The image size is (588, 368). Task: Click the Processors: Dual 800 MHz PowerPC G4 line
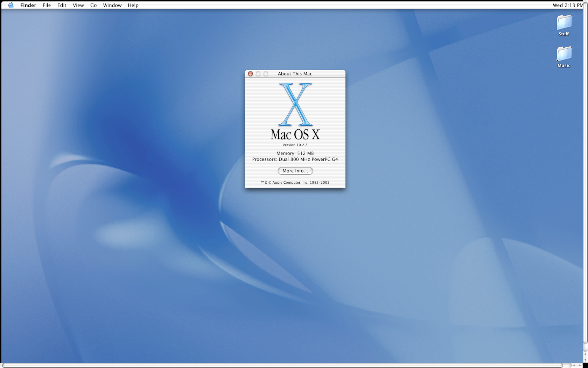point(295,159)
